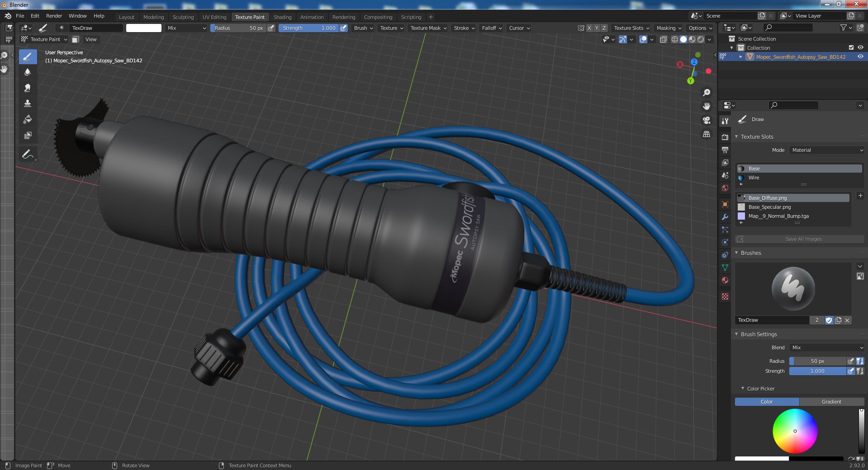The height and width of the screenshot is (470, 868).
Task: Switch to the Shading workspace tab
Action: pyautogui.click(x=282, y=17)
